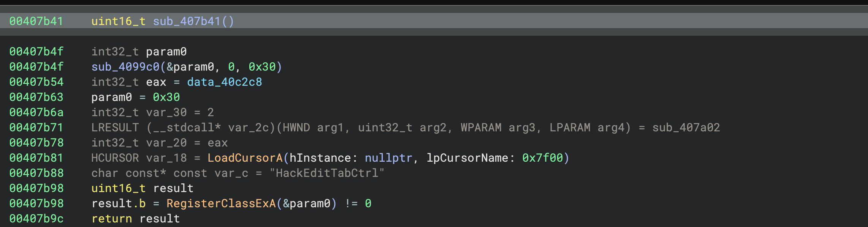Open the sub_4099c0 function call

125,67
